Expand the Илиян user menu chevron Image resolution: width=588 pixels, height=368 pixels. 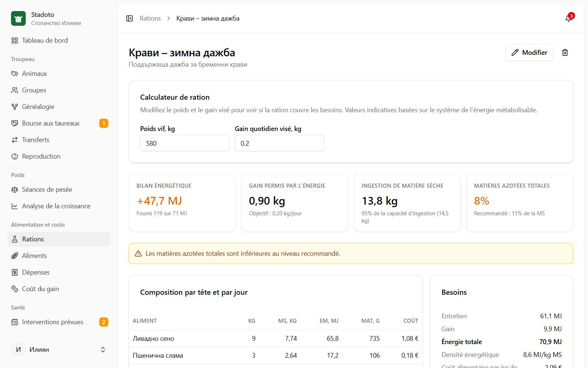point(103,350)
